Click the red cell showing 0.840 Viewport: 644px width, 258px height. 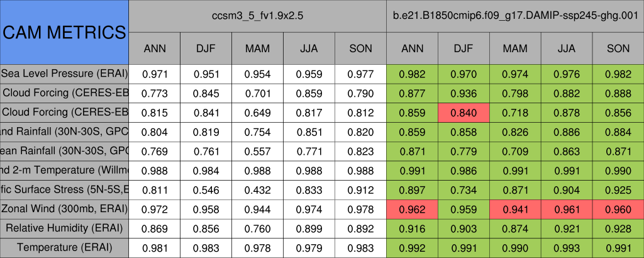click(x=464, y=113)
